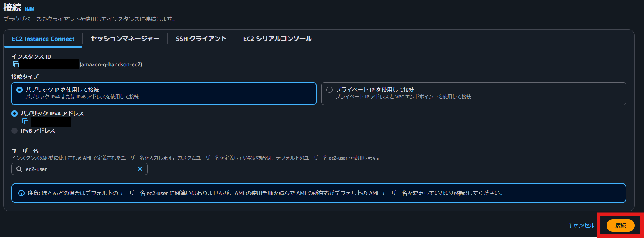Switch to the EC2 シリアルコンソール tab
This screenshot has height=238, width=644.
(x=277, y=39)
